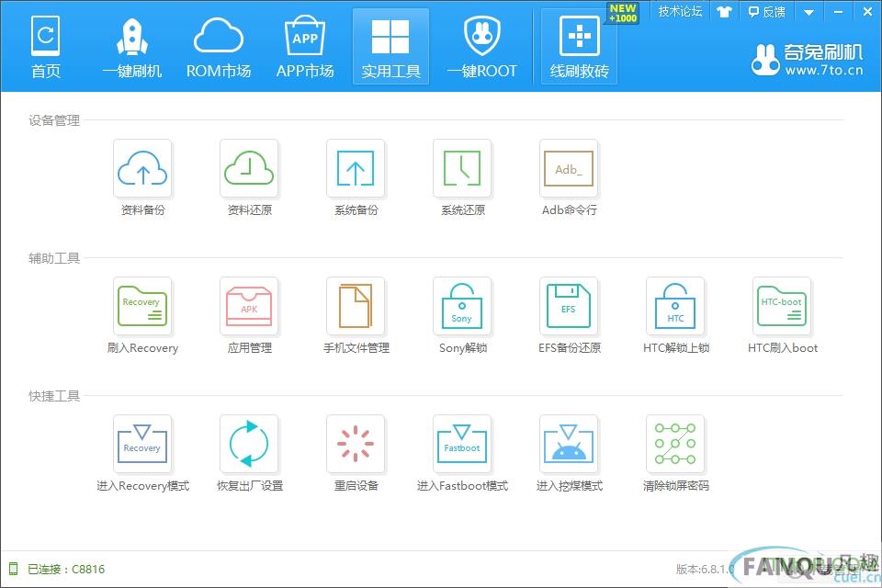The height and width of the screenshot is (588, 882).
Task: Switch to the 首页 home tab
Action: click(45, 46)
